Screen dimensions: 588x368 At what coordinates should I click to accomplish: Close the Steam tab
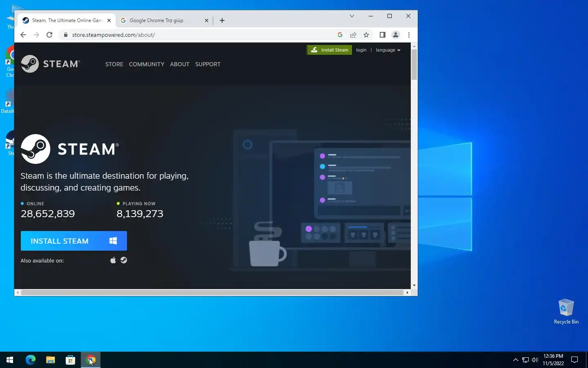coord(109,20)
